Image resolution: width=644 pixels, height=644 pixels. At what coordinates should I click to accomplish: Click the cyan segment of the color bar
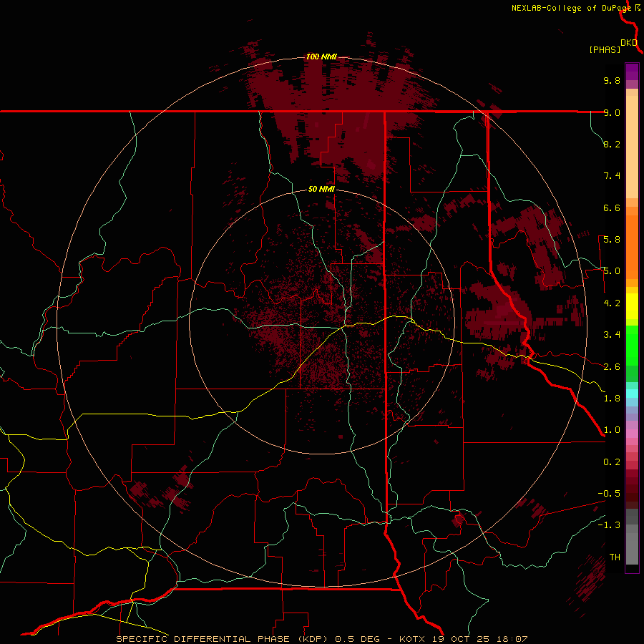click(632, 394)
